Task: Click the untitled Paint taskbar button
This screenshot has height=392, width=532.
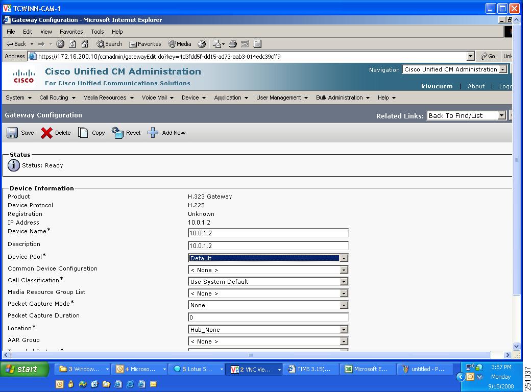Action: [426, 369]
